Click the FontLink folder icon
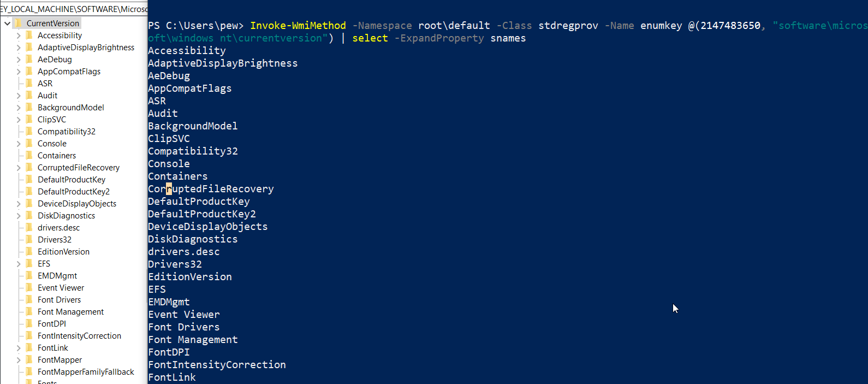The height and width of the screenshot is (384, 868). (x=29, y=347)
